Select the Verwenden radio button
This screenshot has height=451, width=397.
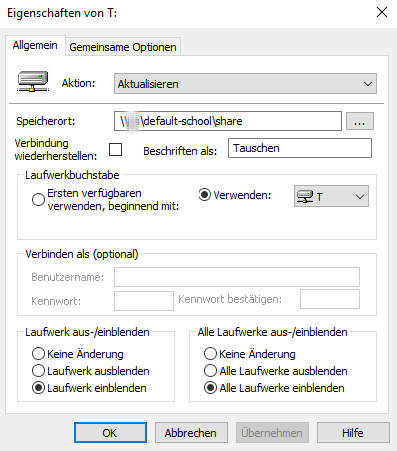(204, 195)
